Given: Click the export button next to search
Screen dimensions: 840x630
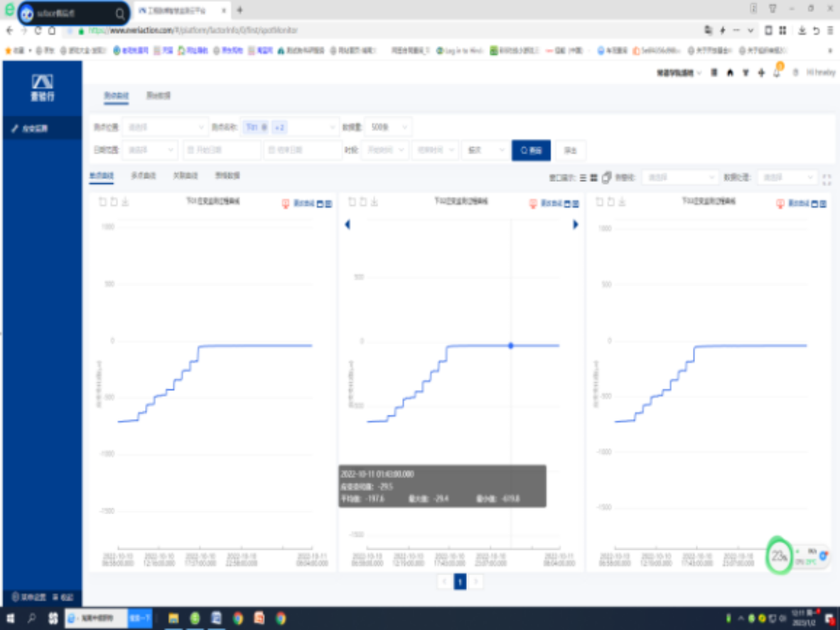Looking at the screenshot, I should [571, 151].
